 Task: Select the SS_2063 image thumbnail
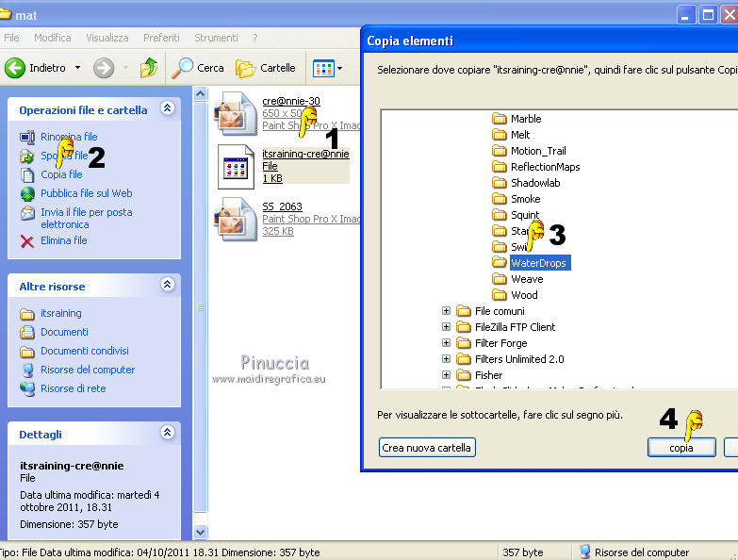237,219
